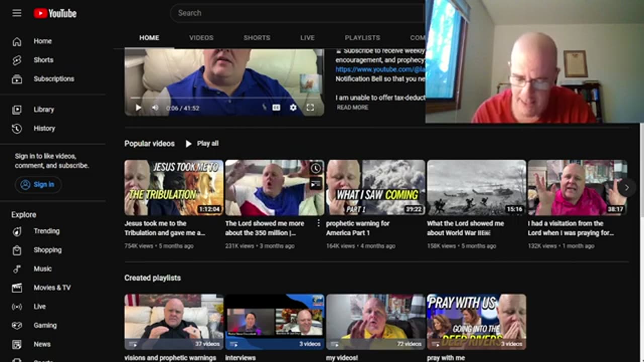Screen dimensions: 644x362
Task: Open the visions and prophetic warnings title
Action: [170, 358]
